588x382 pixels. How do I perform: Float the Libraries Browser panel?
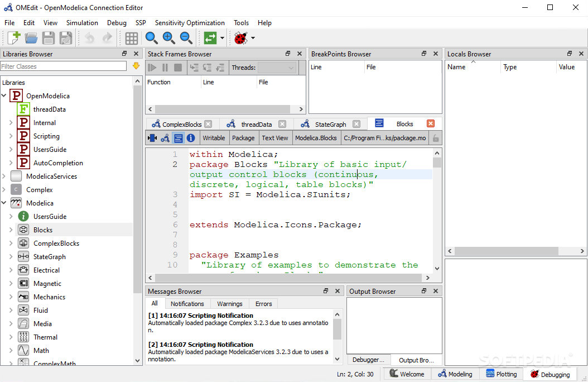coord(124,54)
